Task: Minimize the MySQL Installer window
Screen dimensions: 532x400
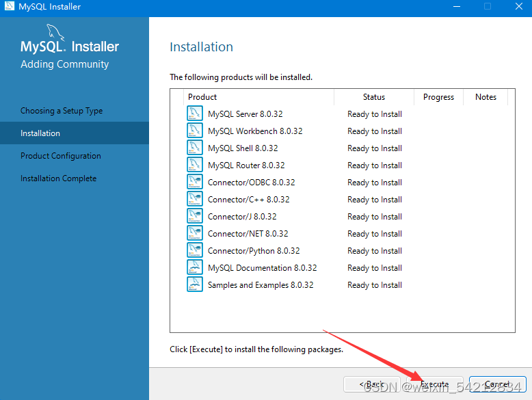Action: coord(457,6)
